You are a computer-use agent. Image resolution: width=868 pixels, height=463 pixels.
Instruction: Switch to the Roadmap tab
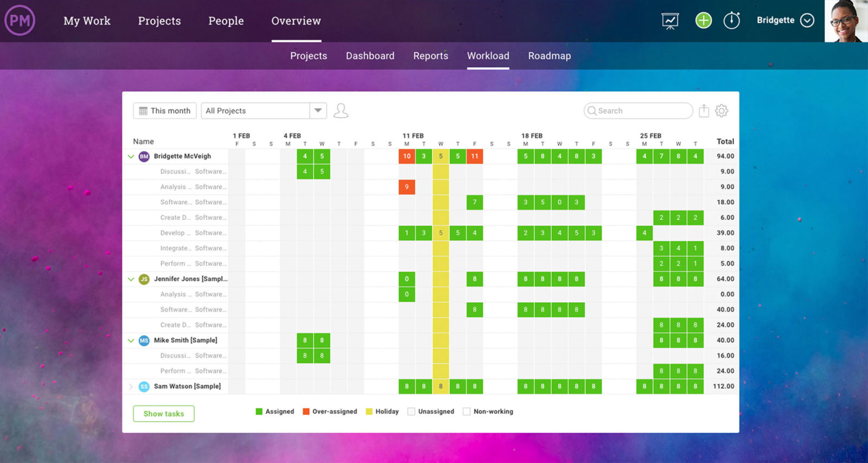(550, 56)
